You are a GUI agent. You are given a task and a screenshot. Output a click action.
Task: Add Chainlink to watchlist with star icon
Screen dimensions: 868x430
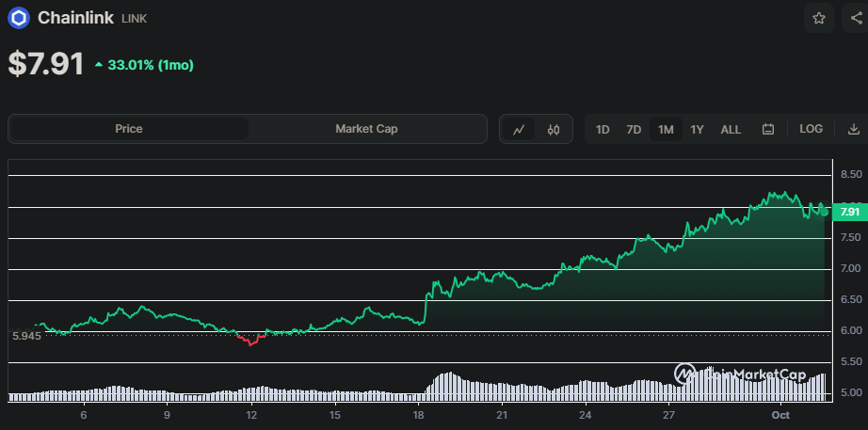pyautogui.click(x=819, y=18)
